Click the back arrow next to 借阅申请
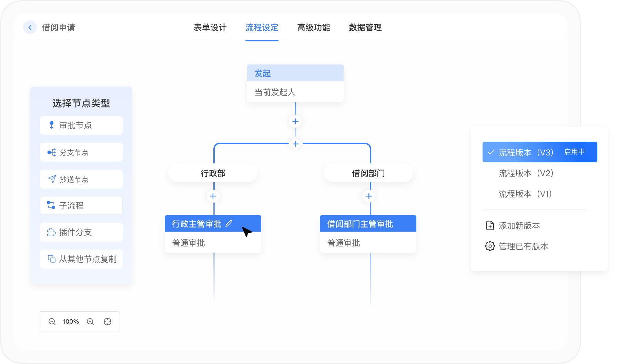This screenshot has width=618, height=364. pos(30,27)
